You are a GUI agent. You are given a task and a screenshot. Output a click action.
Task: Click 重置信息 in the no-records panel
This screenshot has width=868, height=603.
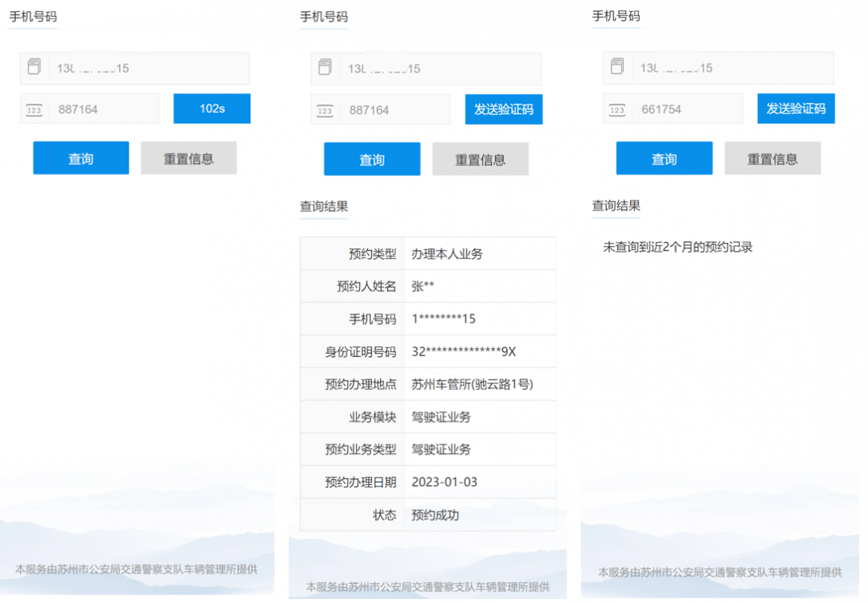[x=772, y=158]
